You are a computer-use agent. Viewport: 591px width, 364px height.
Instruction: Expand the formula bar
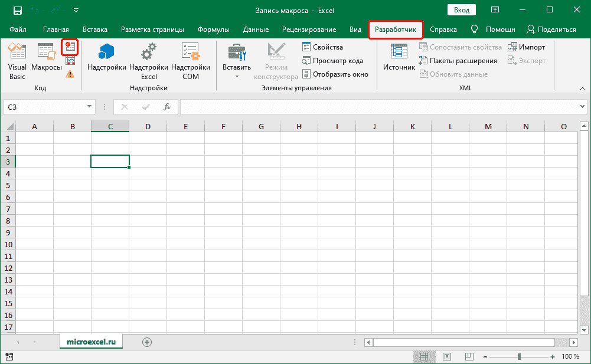click(582, 107)
